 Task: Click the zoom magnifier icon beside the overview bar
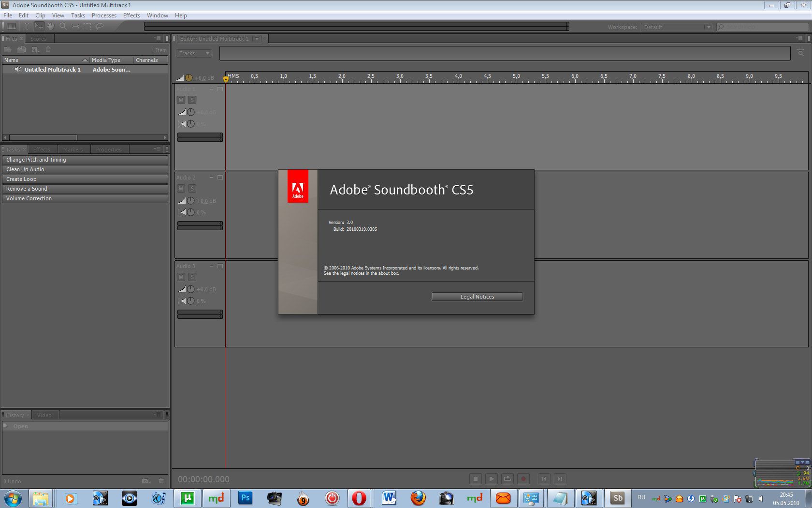(x=800, y=53)
